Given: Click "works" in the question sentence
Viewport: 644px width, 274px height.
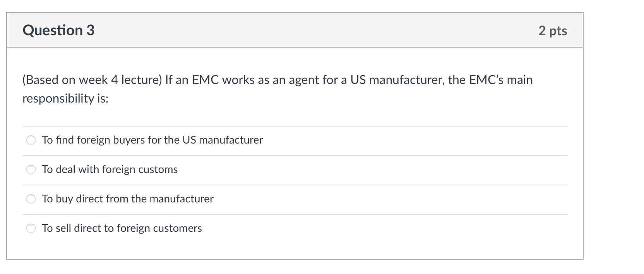Looking at the screenshot, I should point(236,80).
